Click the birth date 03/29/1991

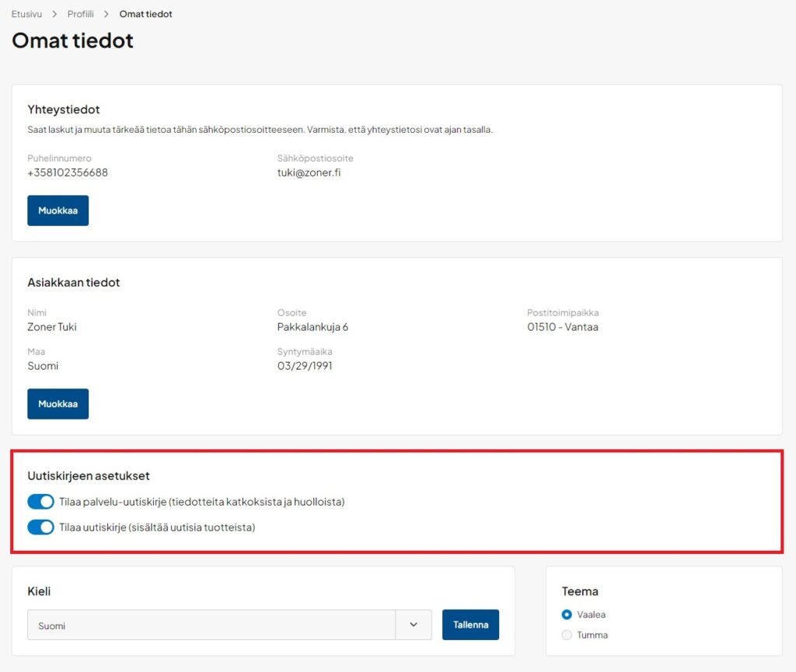pyautogui.click(x=305, y=366)
